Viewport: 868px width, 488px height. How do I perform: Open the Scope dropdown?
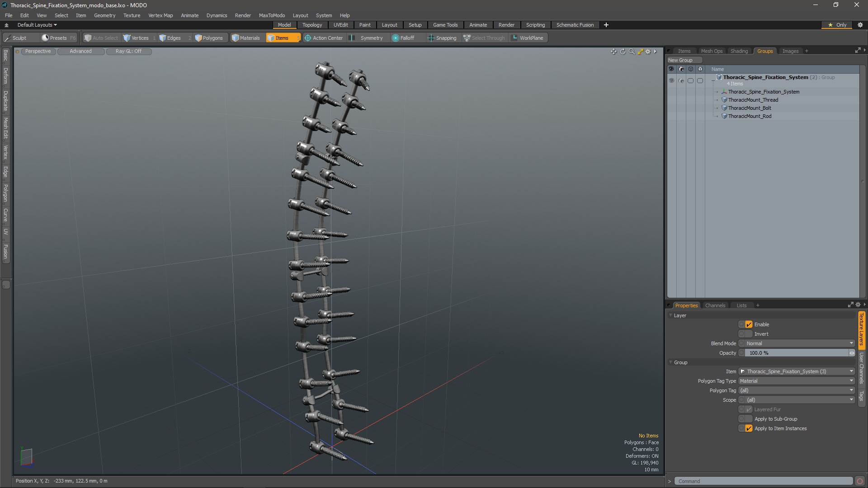(x=799, y=400)
